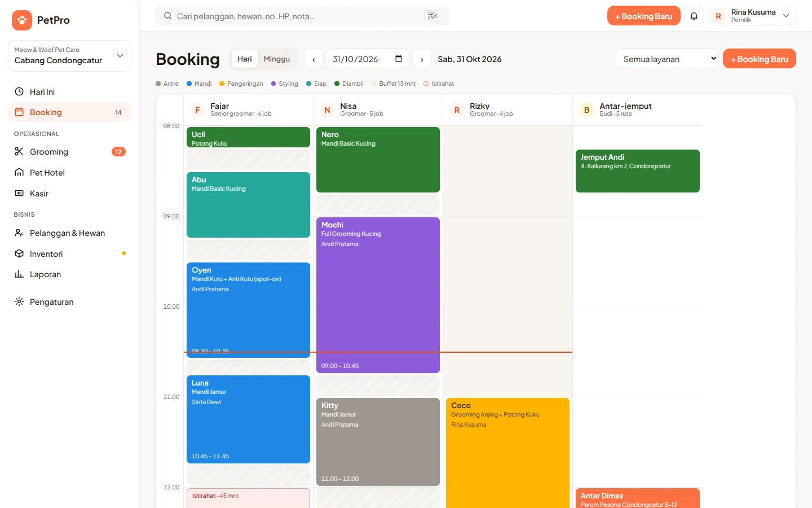Image resolution: width=812 pixels, height=508 pixels.
Task: Open Mochi Full Grooming Kucing appointment
Action: pos(378,295)
